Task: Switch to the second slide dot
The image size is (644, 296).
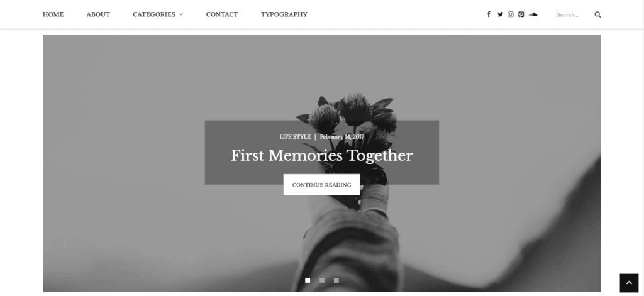Action: (322, 280)
